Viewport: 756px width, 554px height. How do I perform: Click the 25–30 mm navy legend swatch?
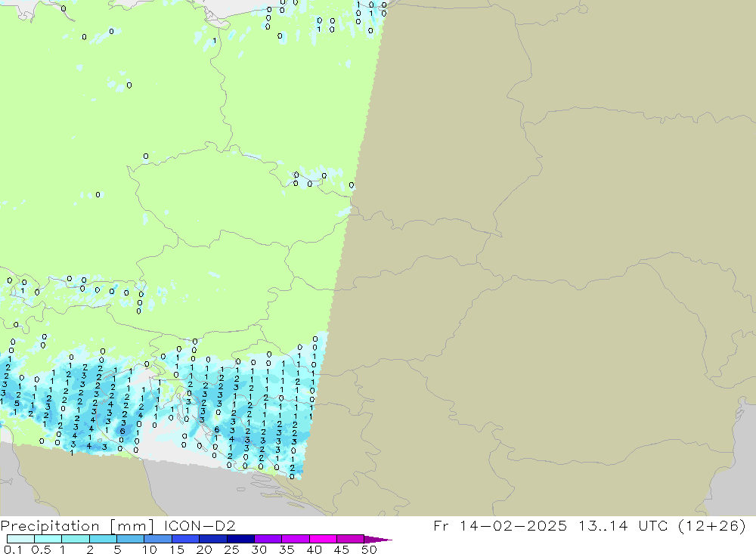[240, 539]
